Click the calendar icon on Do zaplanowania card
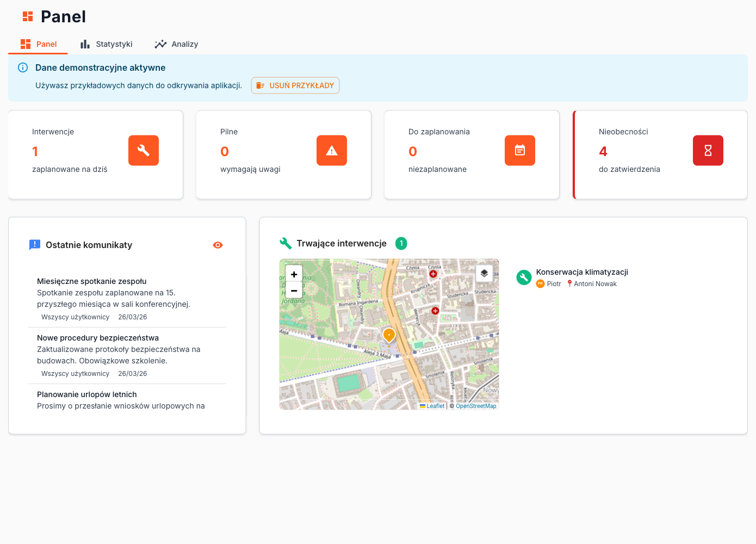The image size is (756, 544). pos(520,151)
